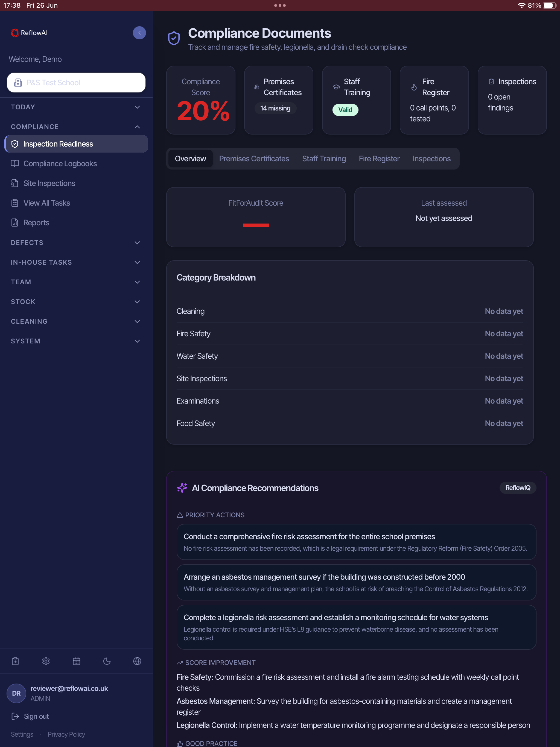This screenshot has height=747, width=560.
Task: Click the Compliance Logbooks book icon
Action: click(15, 164)
